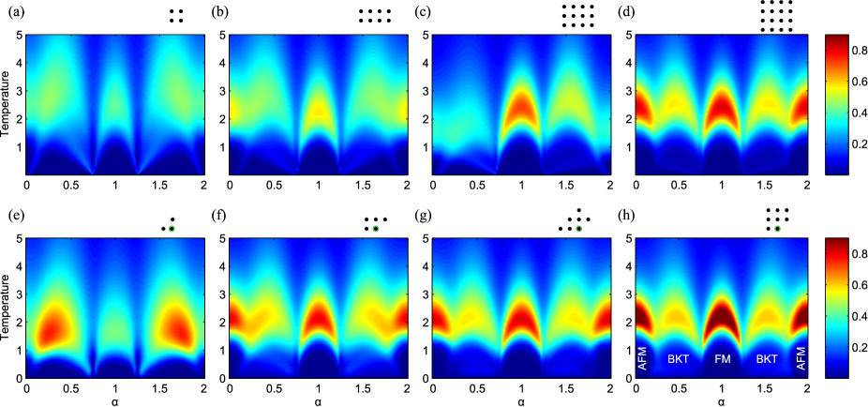This screenshot has width=868, height=407.
Task: Click the "FM" label in panel (h)
Action: click(722, 359)
